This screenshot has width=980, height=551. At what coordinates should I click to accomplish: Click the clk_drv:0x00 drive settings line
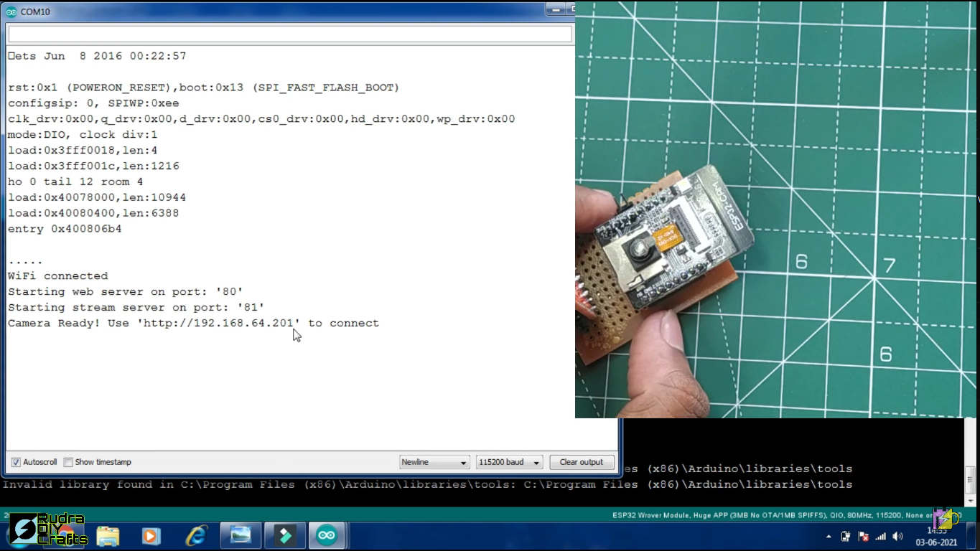pos(261,119)
